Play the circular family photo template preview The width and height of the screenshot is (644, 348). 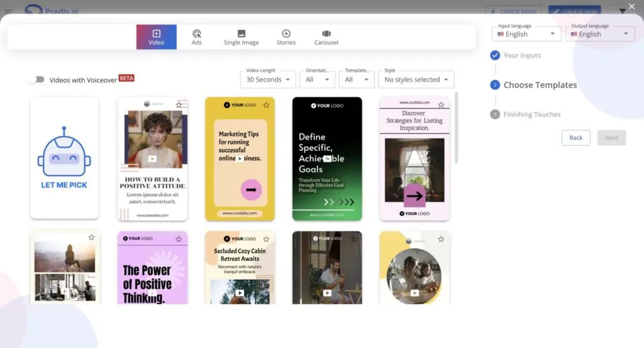point(414,293)
